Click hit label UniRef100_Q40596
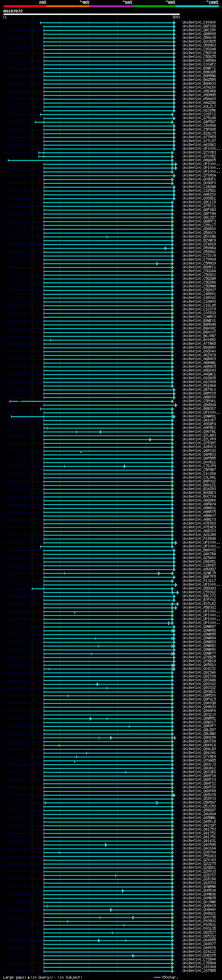222x980 pixels. [199, 844]
